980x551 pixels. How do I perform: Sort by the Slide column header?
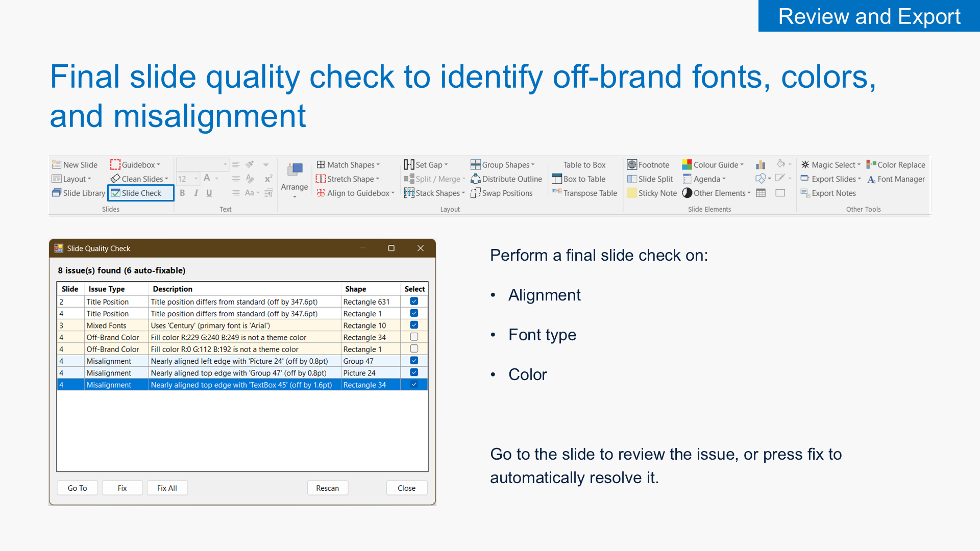coord(70,289)
